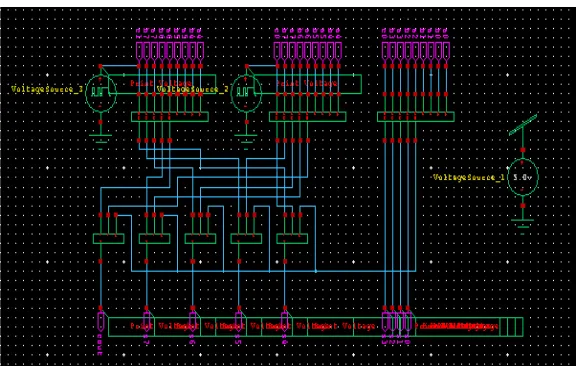582x366 pixels.
Task: Select the small block wired above S4
Action: tap(292, 238)
